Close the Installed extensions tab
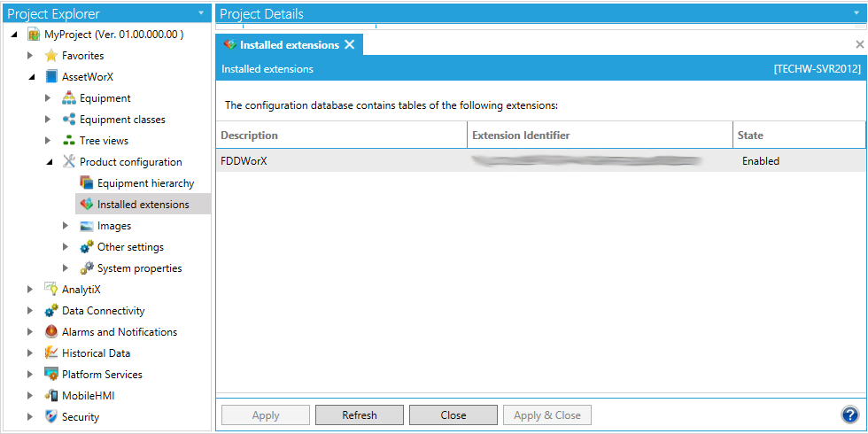868x434 pixels. 349,44
